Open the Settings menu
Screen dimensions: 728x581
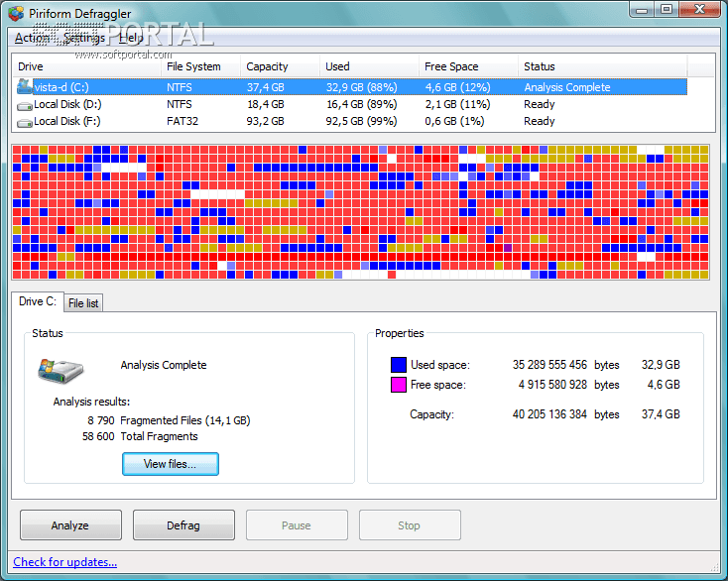coord(84,38)
